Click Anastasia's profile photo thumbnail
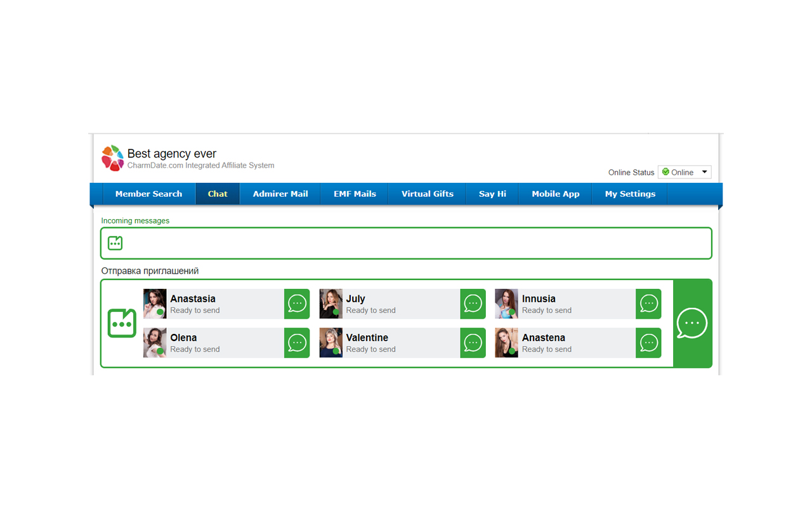This screenshot has height=508, width=812. [155, 304]
